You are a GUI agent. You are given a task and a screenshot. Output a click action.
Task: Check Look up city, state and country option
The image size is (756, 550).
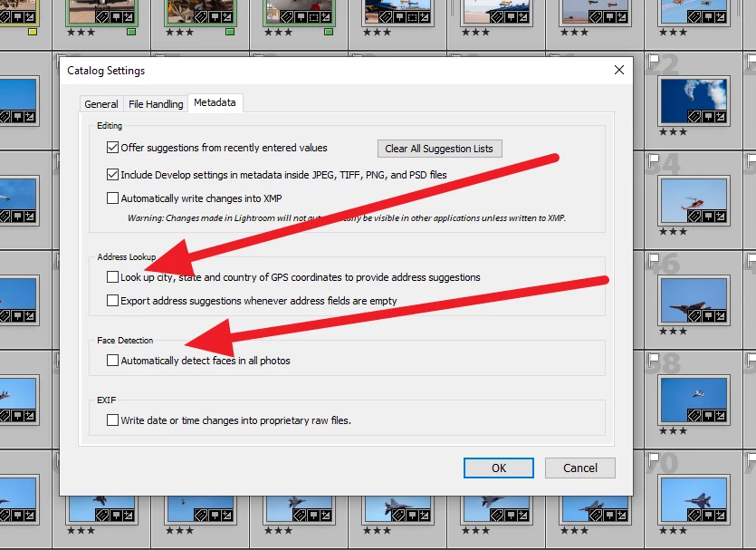pos(112,277)
